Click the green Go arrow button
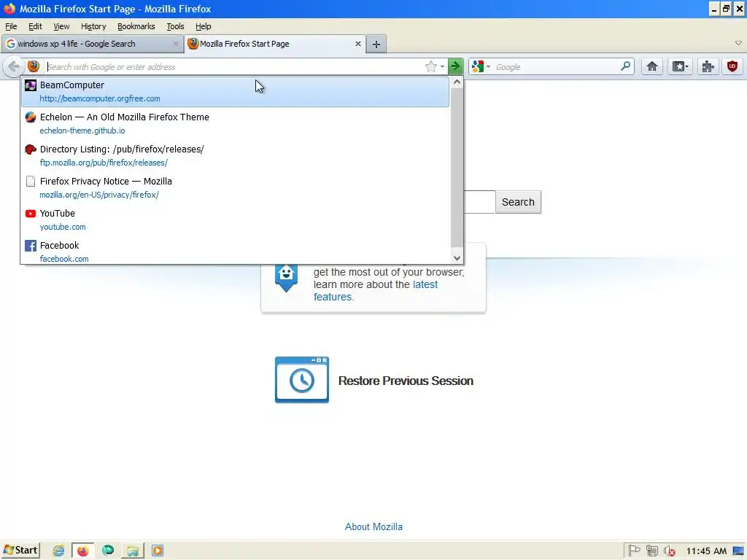Screen dimensions: 747x560 pos(455,66)
